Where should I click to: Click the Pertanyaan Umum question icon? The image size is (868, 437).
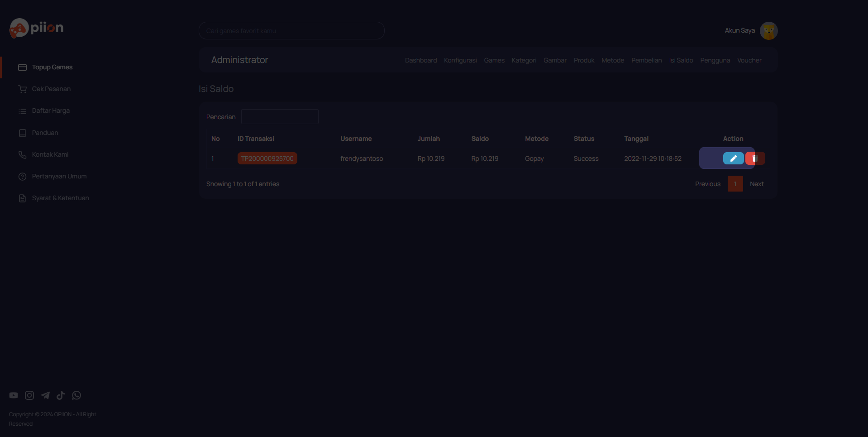(x=22, y=176)
